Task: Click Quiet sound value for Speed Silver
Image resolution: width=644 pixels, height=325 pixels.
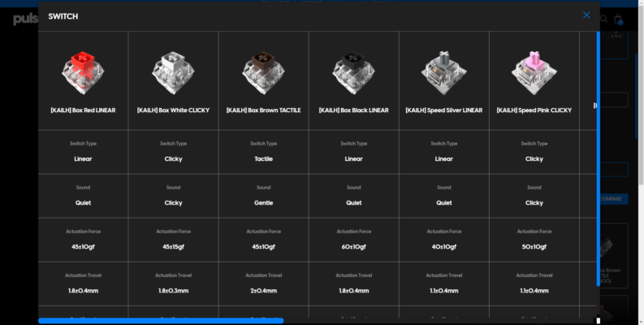Action: pos(444,203)
